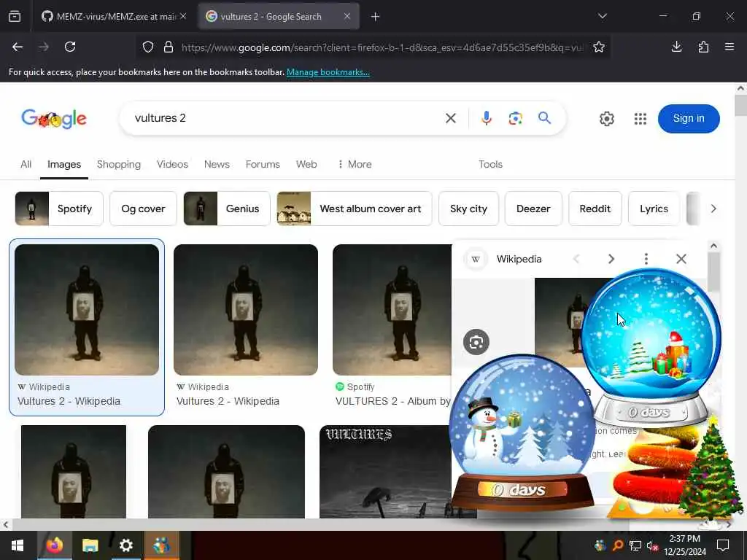Click the Google holiday logo
The width and height of the screenshot is (747, 560).
point(54,119)
